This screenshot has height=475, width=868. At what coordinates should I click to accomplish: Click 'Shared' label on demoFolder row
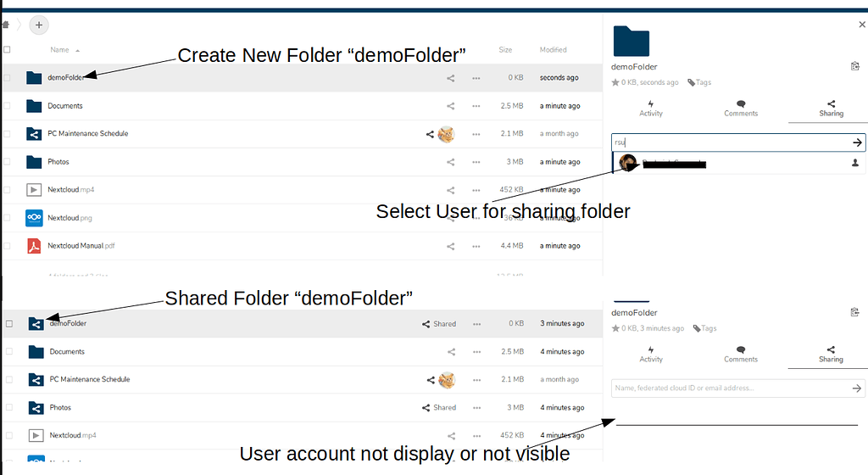(x=444, y=324)
